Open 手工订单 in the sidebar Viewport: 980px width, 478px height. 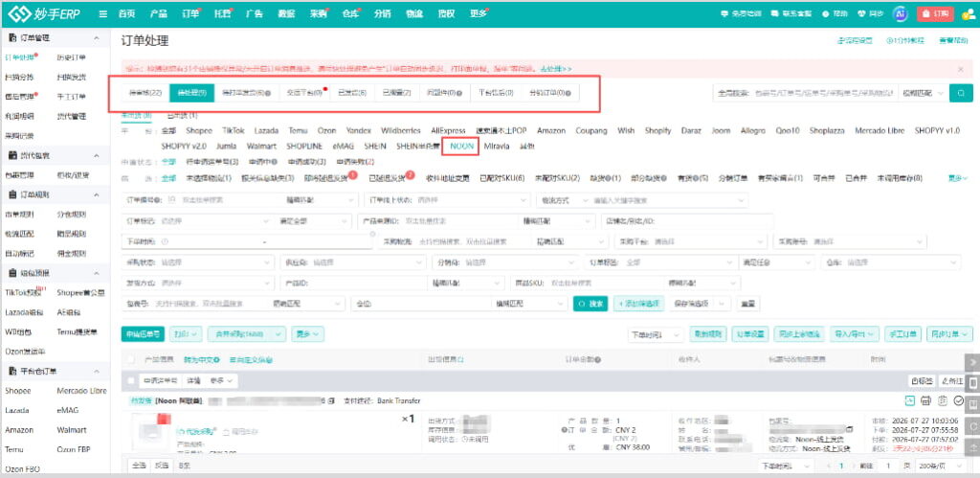(x=71, y=97)
